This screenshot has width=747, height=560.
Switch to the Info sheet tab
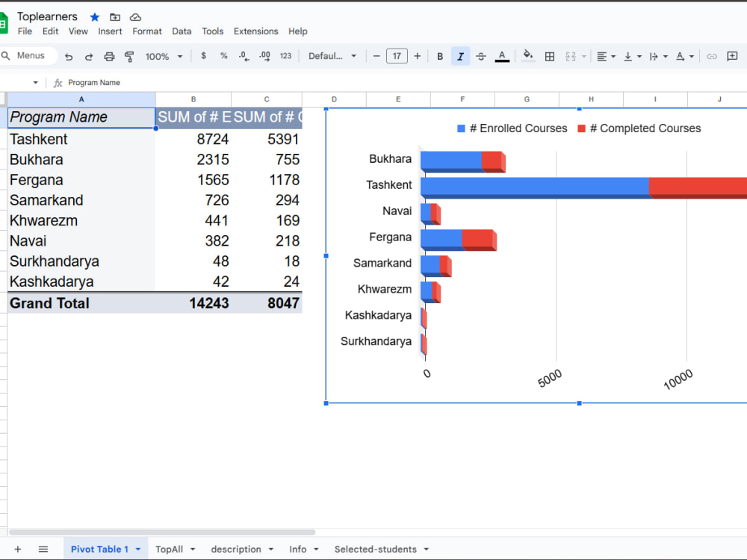click(x=298, y=549)
